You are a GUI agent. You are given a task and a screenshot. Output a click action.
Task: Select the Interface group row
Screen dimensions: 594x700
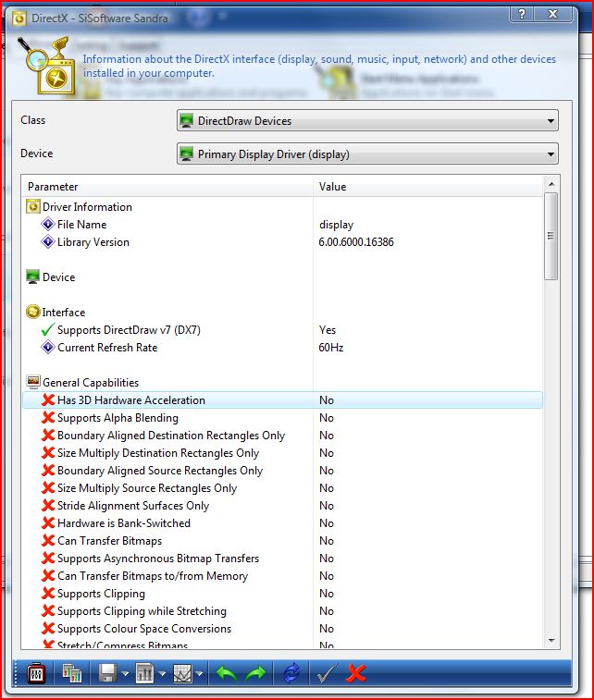(283, 312)
